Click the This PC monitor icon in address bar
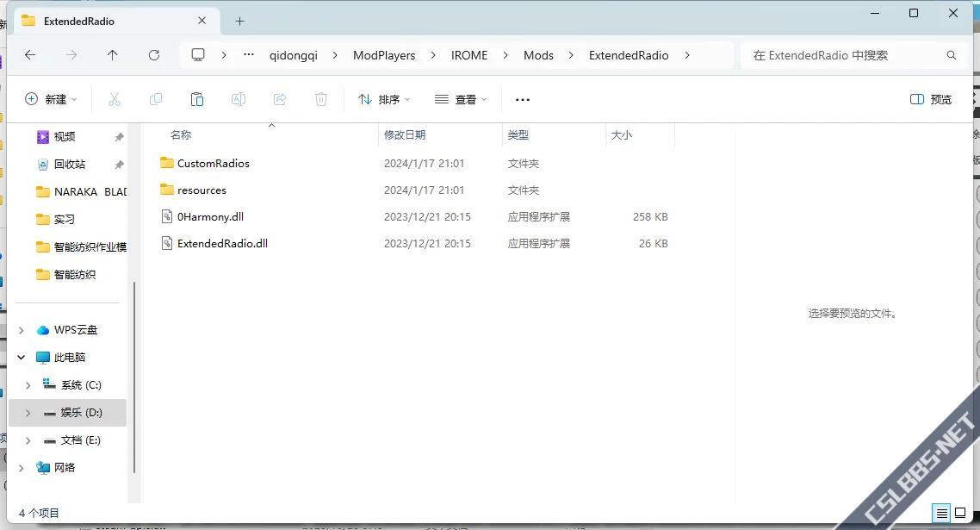Image resolution: width=980 pixels, height=530 pixels. point(198,55)
